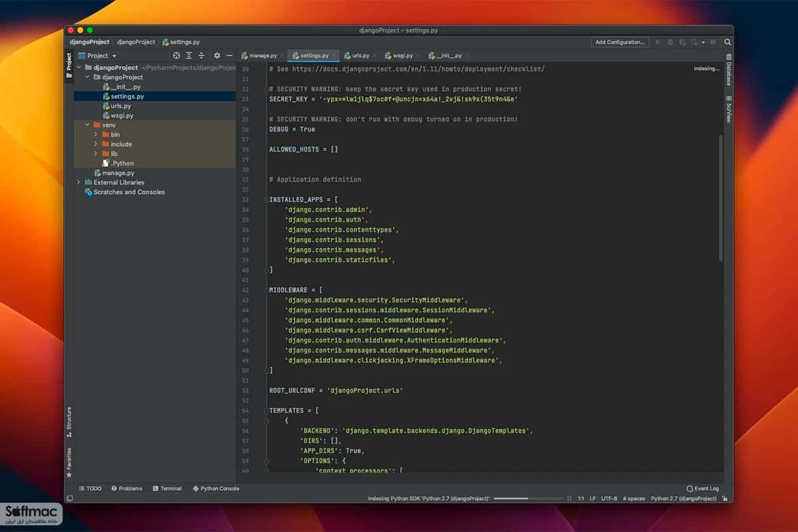Click Add Configuration... button
798x532 pixels.
click(620, 42)
